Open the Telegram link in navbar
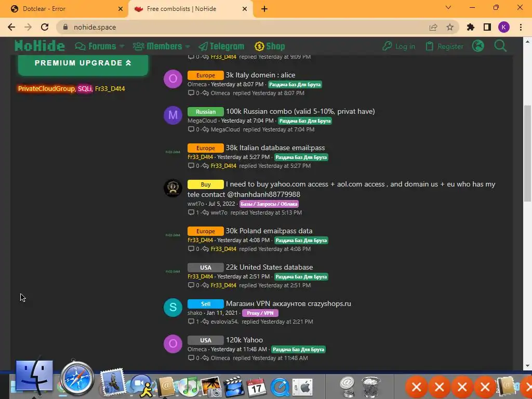Viewport: 532px width, 399px height. (x=221, y=46)
